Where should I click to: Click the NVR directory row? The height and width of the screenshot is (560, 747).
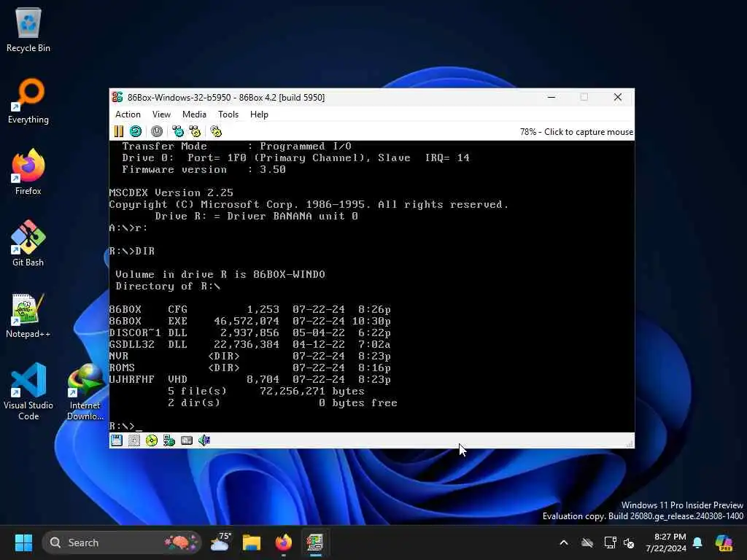point(250,356)
